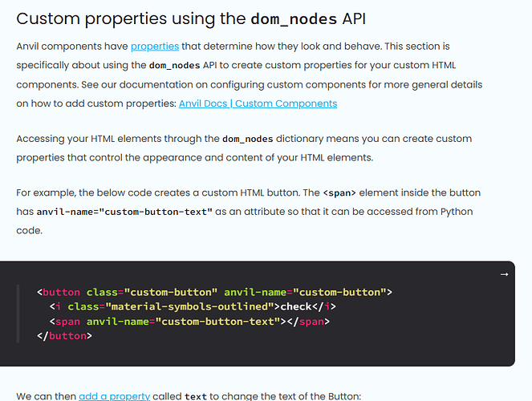Image resolution: width=532 pixels, height=401 pixels.
Task: Click the anvil-name="custom-button" attribute in code
Action: [x=305, y=292]
